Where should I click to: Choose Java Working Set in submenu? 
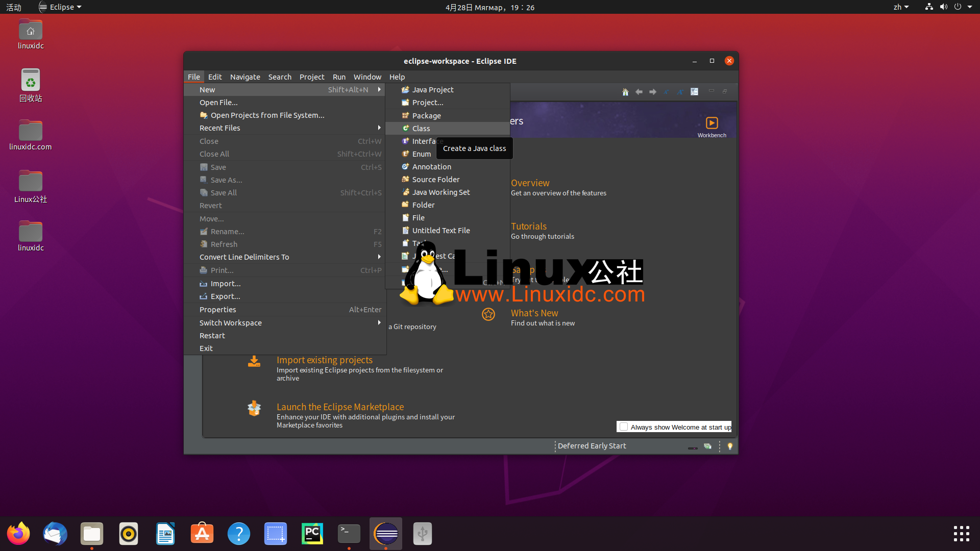tap(448, 192)
